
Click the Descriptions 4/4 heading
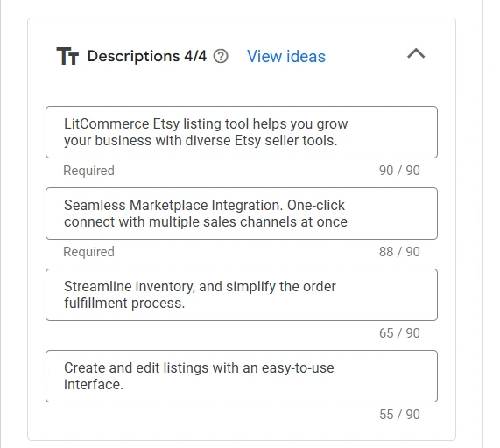coord(147,56)
